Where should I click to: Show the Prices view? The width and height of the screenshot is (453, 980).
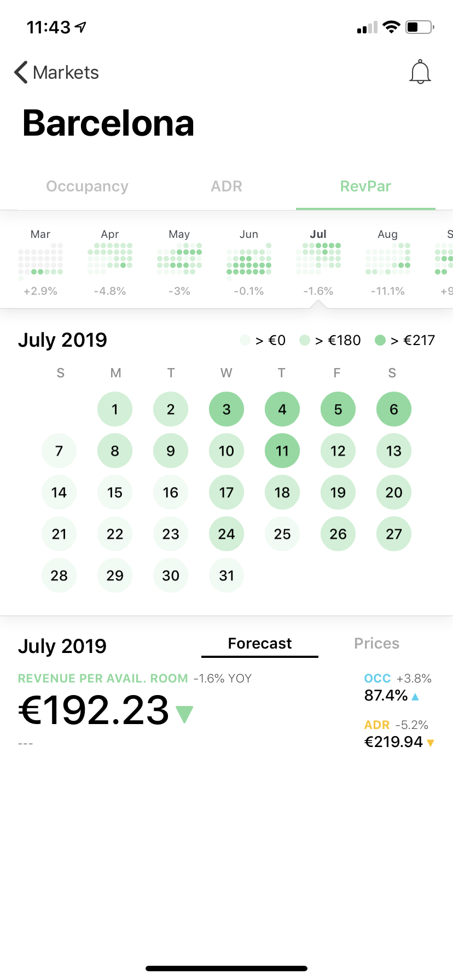376,644
